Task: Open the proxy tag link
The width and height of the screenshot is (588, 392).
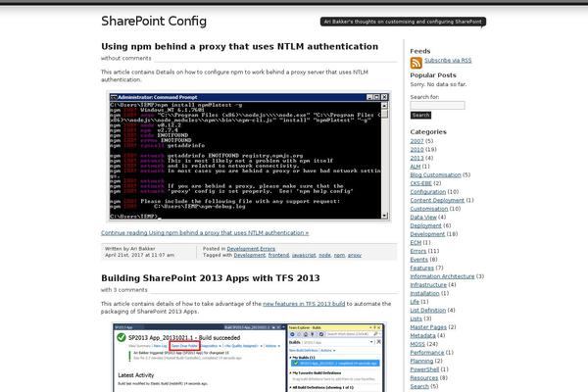Action: [x=355, y=255]
